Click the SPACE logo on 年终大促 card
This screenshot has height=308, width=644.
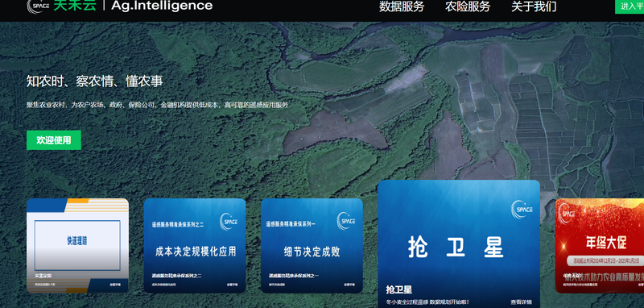tap(568, 214)
